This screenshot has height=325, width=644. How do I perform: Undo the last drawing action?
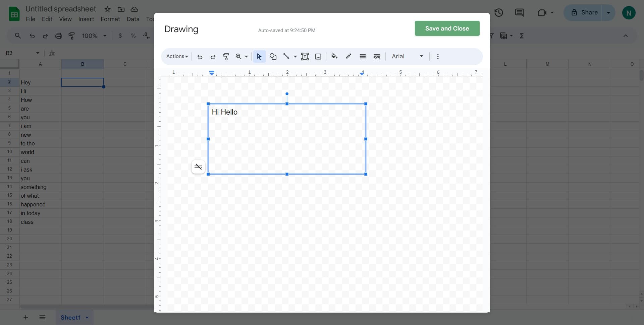tap(200, 56)
